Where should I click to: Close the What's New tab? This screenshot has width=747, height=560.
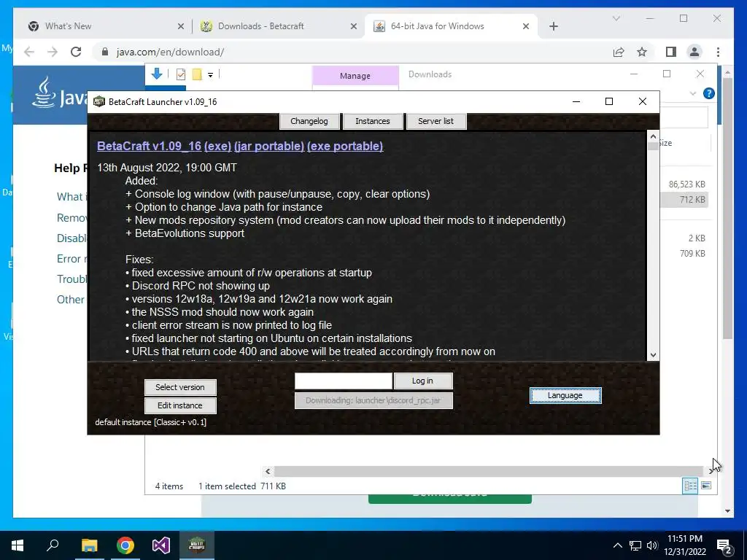pyautogui.click(x=181, y=26)
